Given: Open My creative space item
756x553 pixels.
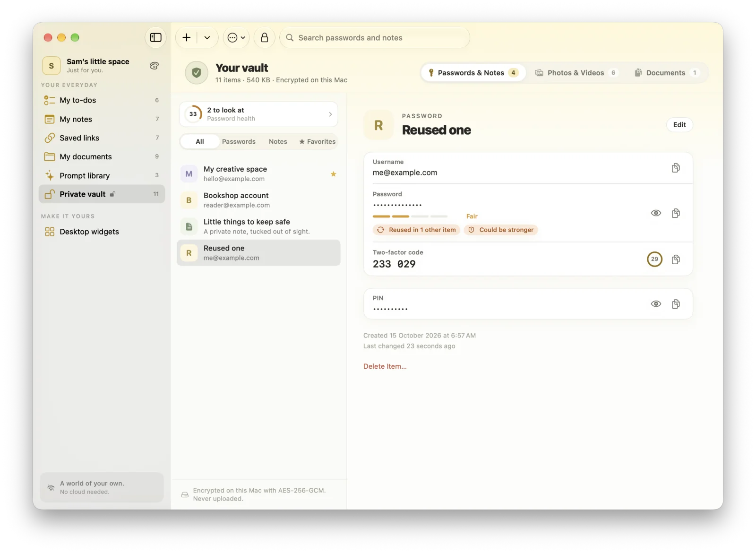Looking at the screenshot, I should click(258, 174).
